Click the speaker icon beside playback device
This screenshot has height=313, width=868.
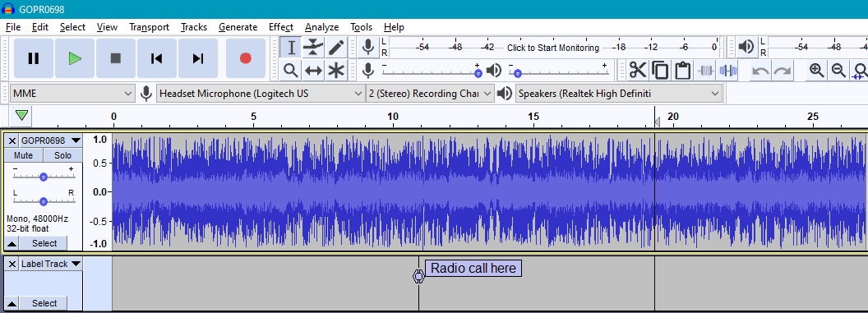(505, 94)
